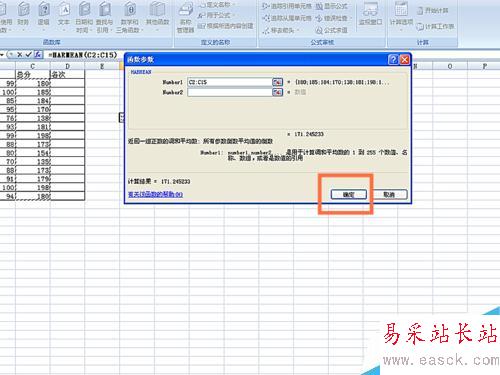Click the Number2 input field
Viewport: 500px width, 375px height.
pos(230,92)
